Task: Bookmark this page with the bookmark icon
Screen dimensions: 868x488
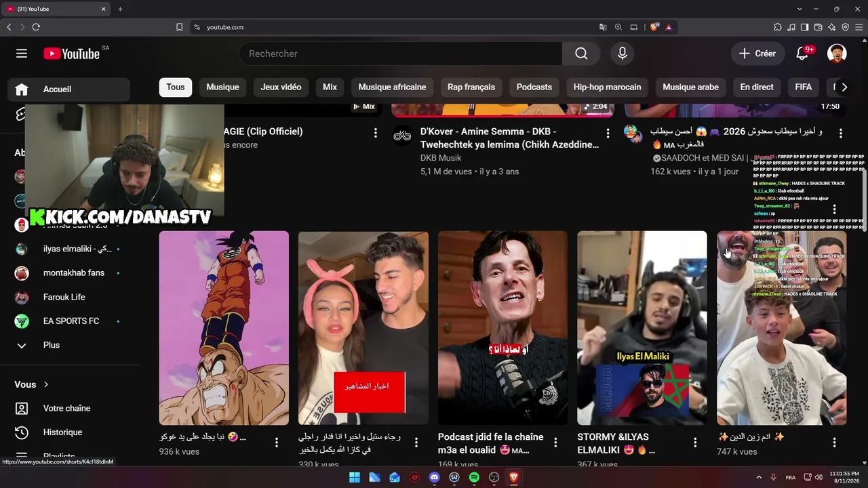Action: point(179,27)
